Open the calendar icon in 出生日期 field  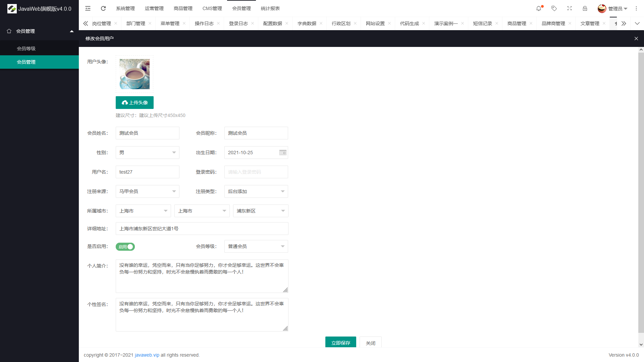tap(283, 153)
